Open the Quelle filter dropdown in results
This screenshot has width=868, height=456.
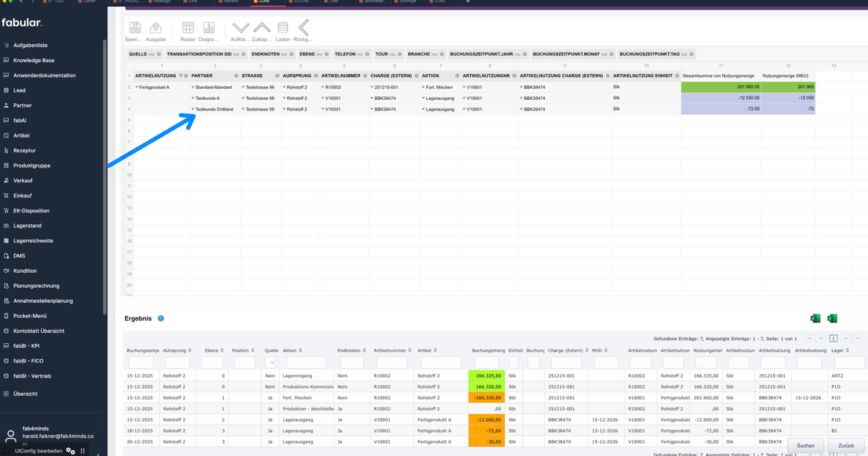(x=270, y=362)
